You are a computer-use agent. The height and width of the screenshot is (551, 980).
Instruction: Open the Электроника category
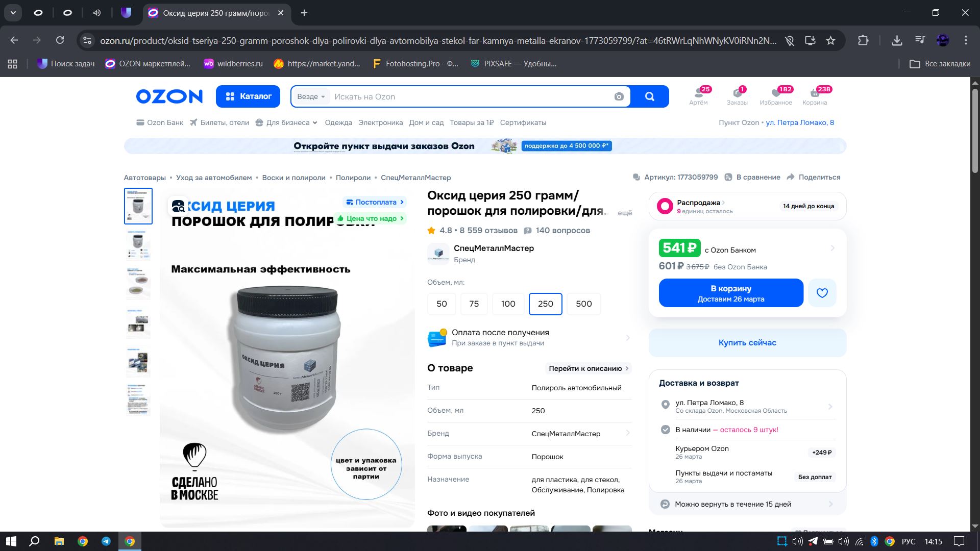tap(380, 122)
